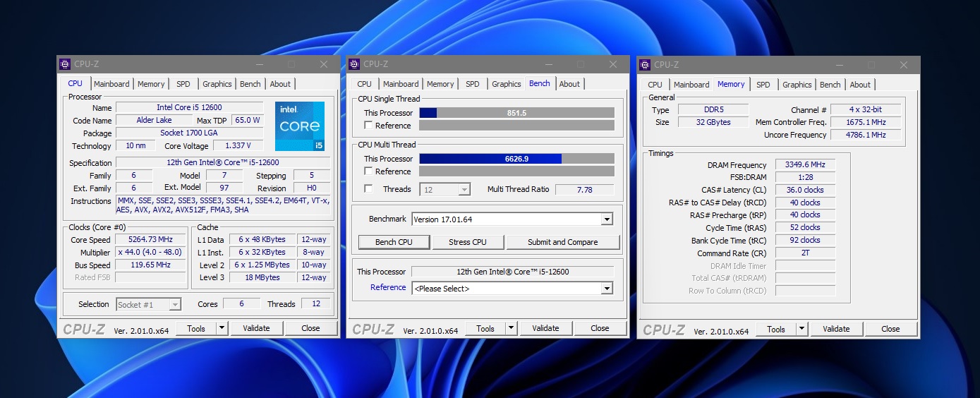Click the Package value Socket 1700 LGA
The height and width of the screenshot is (398, 980).
click(189, 133)
